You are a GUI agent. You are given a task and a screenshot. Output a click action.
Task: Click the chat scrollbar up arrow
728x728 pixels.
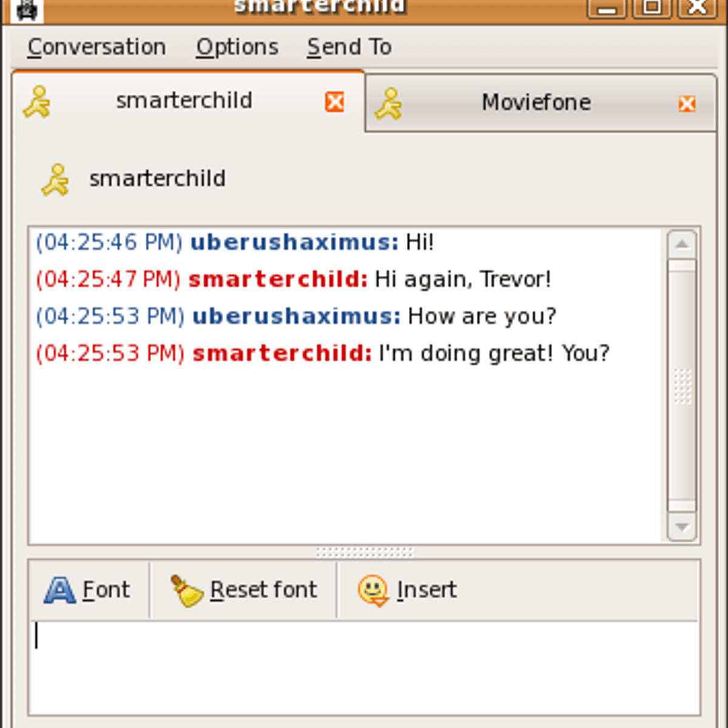pyautogui.click(x=682, y=244)
